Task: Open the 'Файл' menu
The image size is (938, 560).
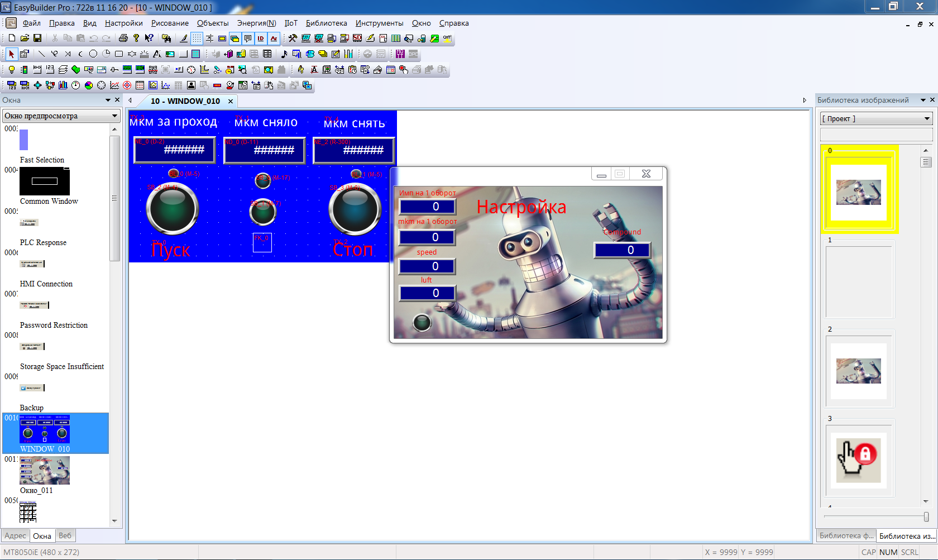Action: (x=32, y=23)
